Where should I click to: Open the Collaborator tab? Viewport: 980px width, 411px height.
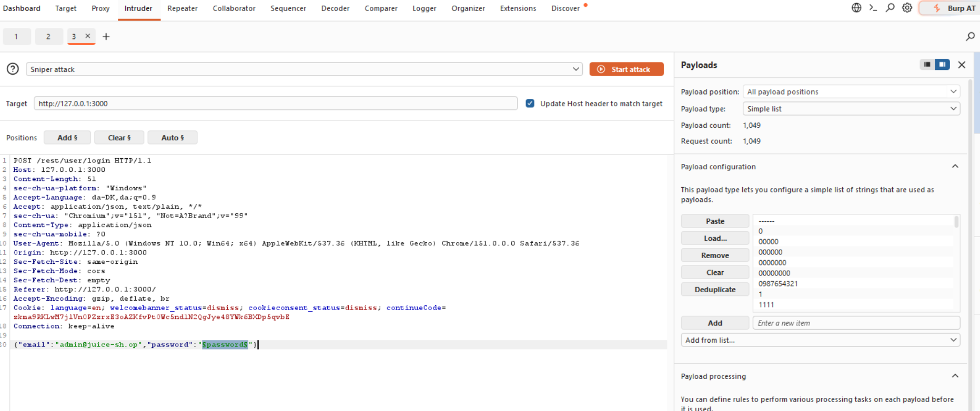[x=234, y=8]
